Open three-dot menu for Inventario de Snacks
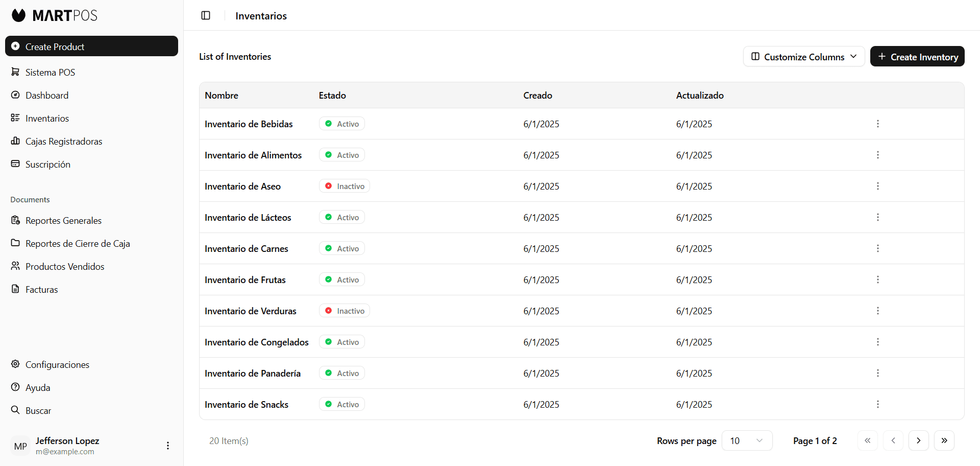 [877, 404]
